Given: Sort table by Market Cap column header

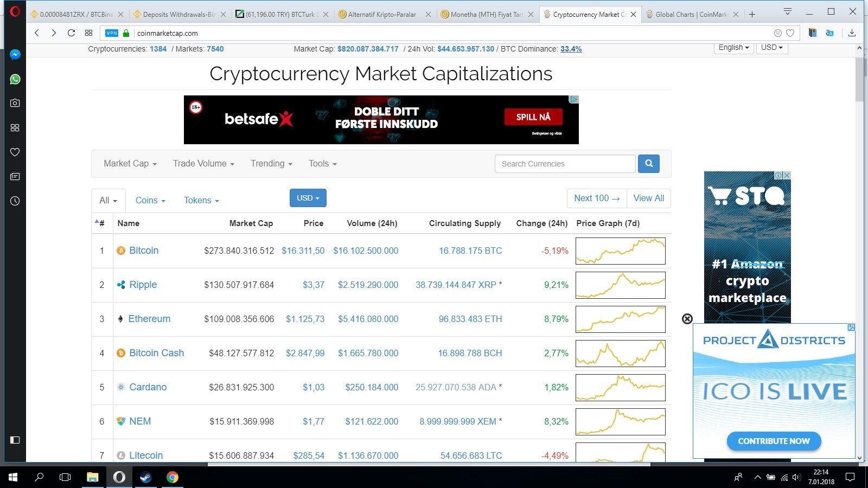Looking at the screenshot, I should click(251, 223).
